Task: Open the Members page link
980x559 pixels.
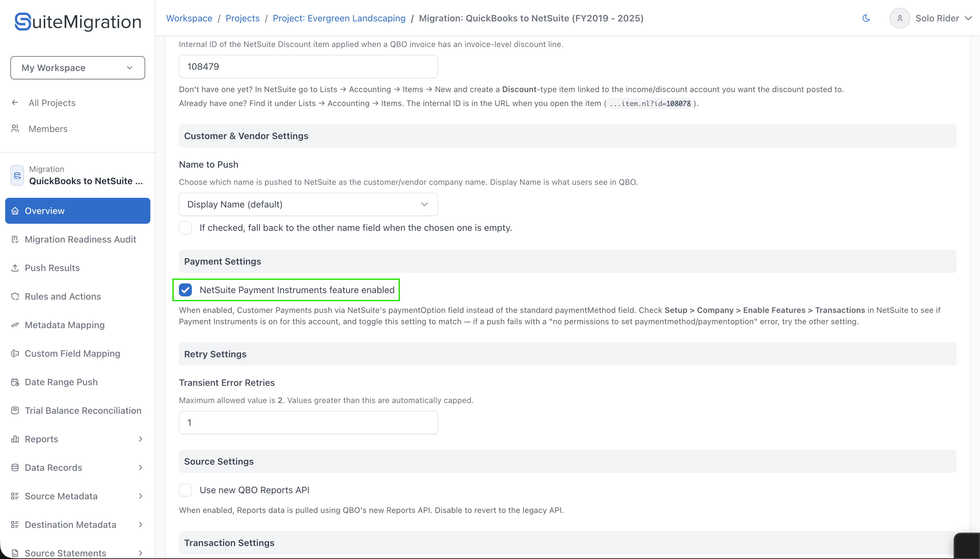Action: pos(48,129)
